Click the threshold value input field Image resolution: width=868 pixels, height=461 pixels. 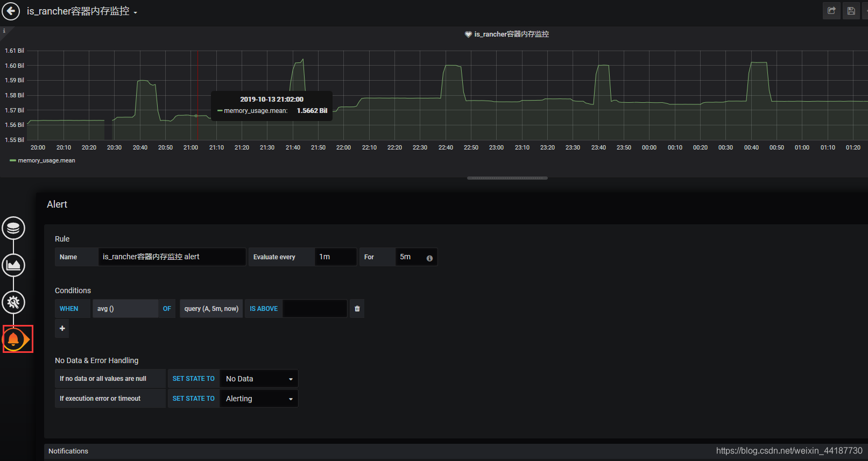tap(315, 309)
